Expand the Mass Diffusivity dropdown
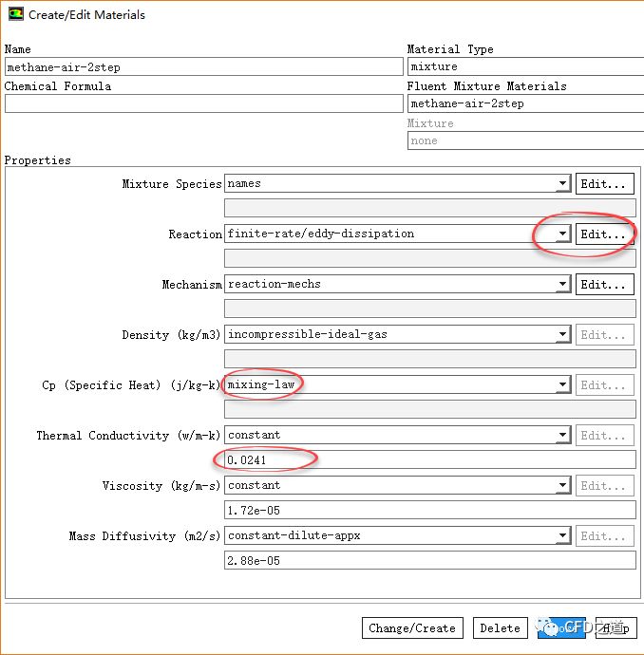Image resolution: width=644 pixels, height=655 pixels. tap(562, 536)
